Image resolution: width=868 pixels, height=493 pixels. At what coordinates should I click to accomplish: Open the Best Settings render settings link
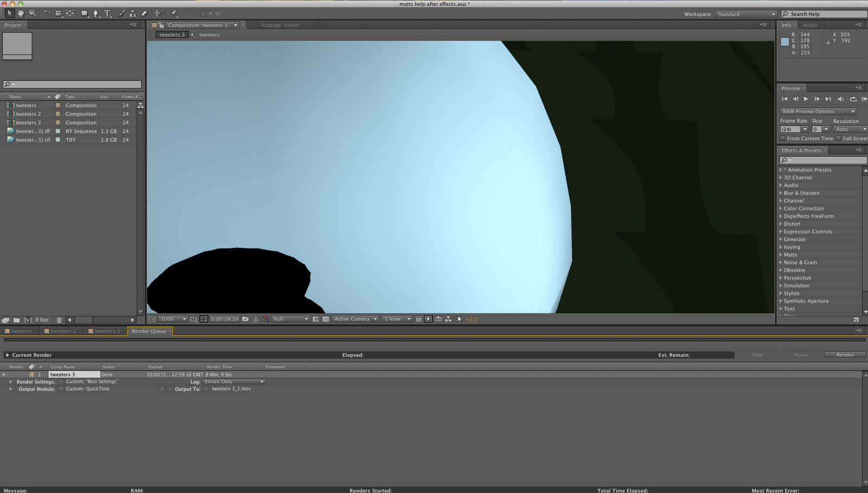click(x=92, y=382)
